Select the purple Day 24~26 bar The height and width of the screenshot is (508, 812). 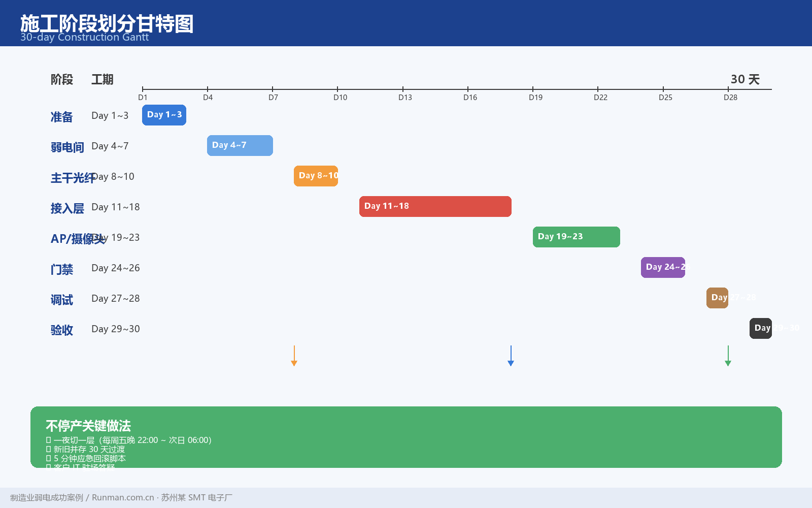pos(663,267)
